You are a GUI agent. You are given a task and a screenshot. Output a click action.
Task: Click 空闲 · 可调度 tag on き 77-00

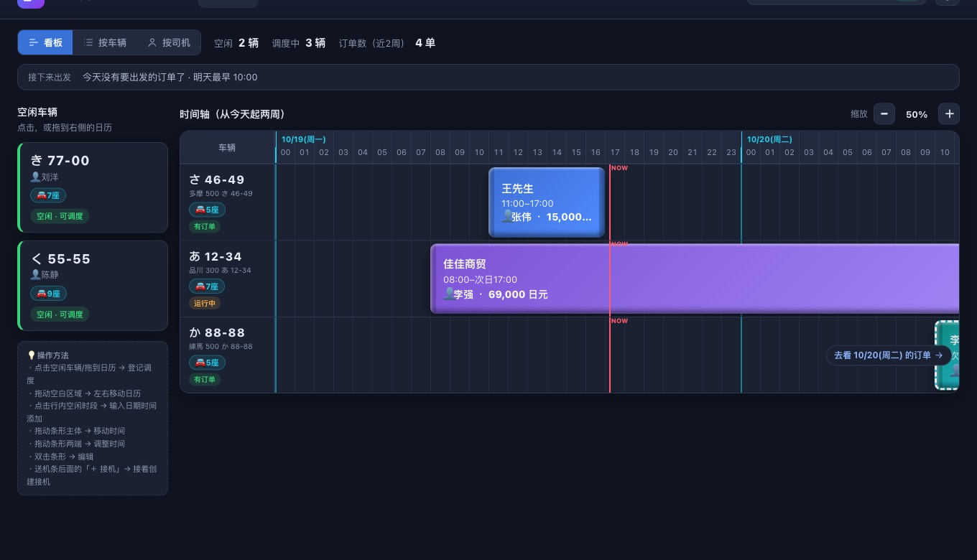point(60,216)
